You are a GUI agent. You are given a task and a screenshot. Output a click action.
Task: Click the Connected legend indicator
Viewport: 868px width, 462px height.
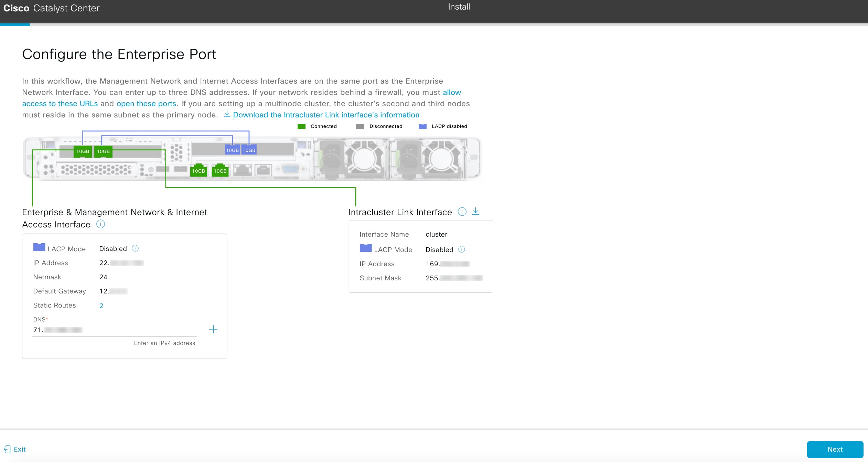coord(301,126)
